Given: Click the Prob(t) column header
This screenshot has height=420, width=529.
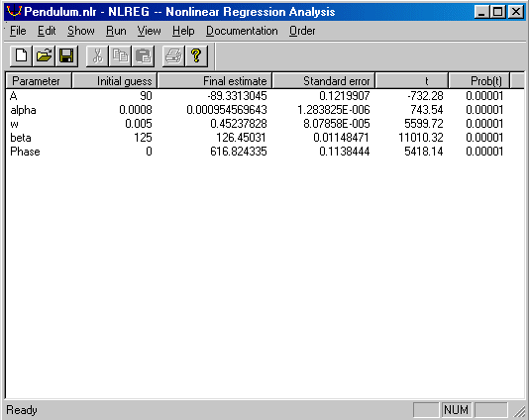Looking at the screenshot, I should [x=479, y=81].
